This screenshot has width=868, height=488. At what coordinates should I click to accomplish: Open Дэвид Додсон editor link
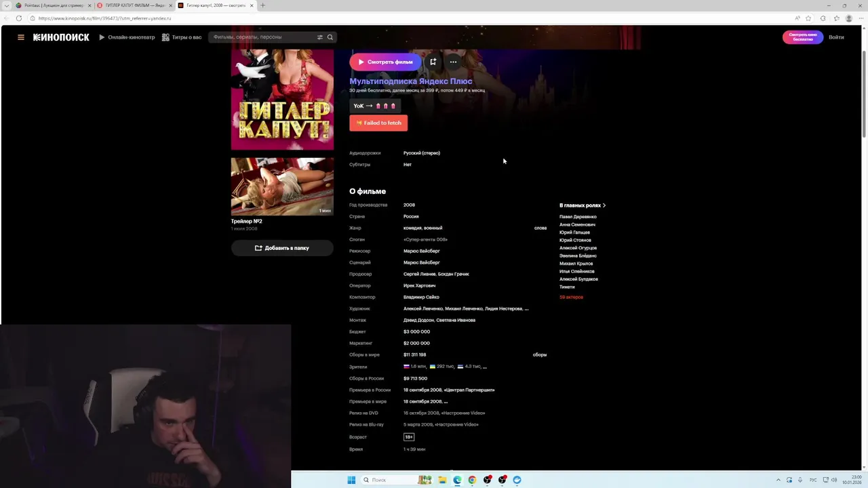click(x=418, y=320)
